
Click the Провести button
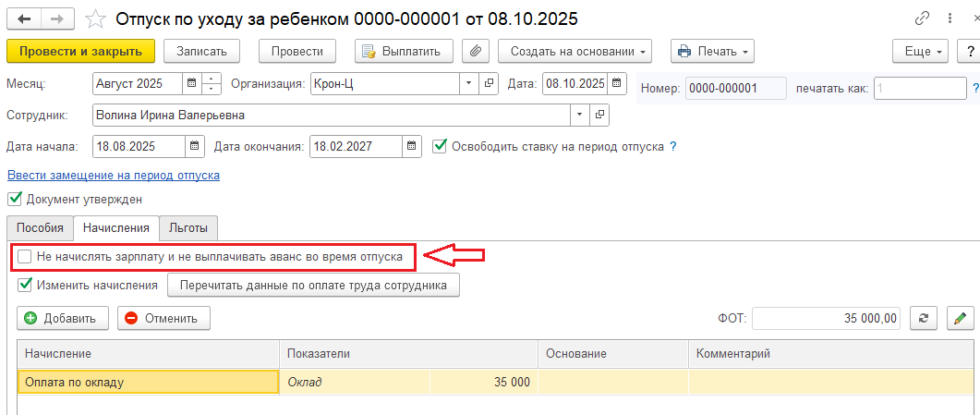coord(296,51)
